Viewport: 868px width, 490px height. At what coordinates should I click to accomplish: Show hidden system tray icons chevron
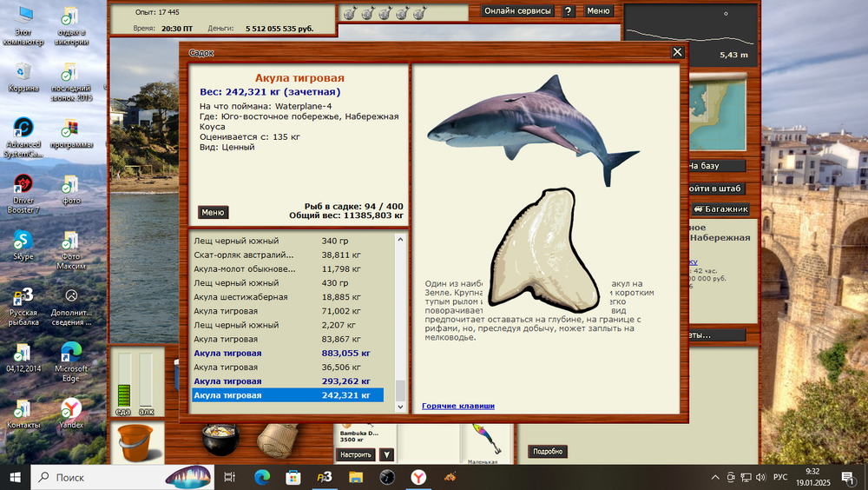tap(715, 477)
